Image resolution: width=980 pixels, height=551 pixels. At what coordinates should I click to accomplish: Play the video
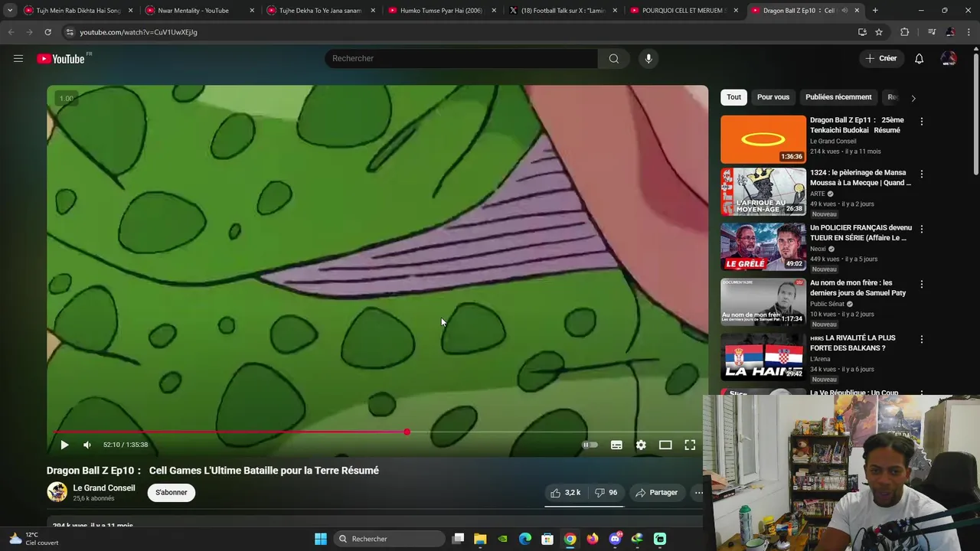tap(64, 445)
